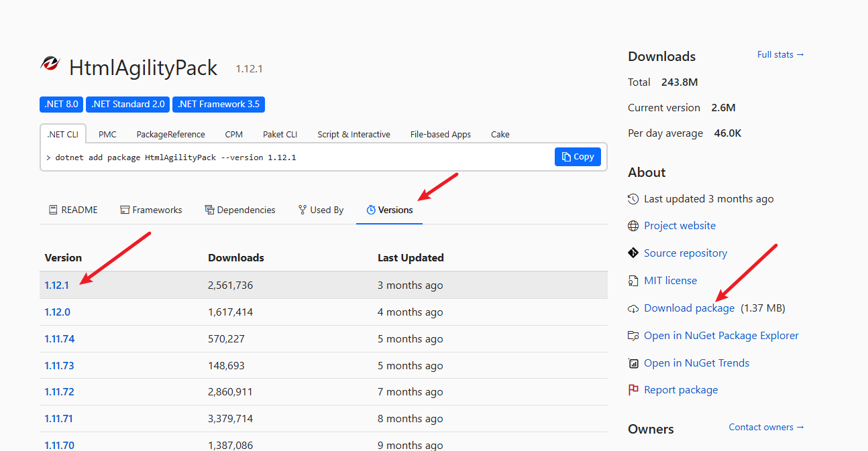Open the Source repository link

[686, 253]
